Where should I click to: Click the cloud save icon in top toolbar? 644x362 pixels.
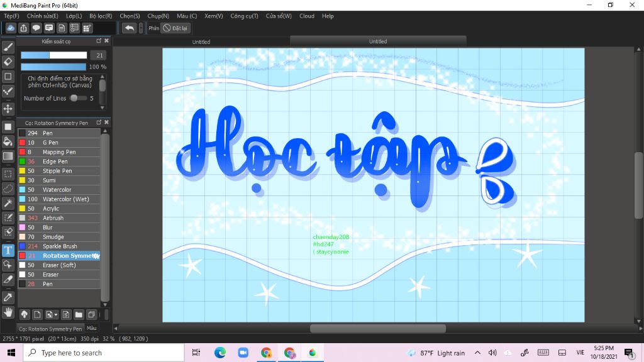click(x=11, y=28)
